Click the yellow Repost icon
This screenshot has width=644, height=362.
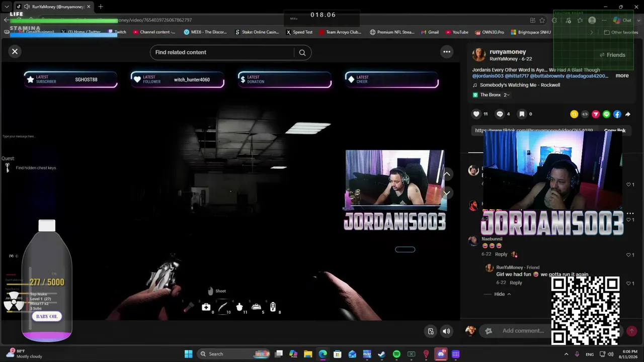click(574, 114)
